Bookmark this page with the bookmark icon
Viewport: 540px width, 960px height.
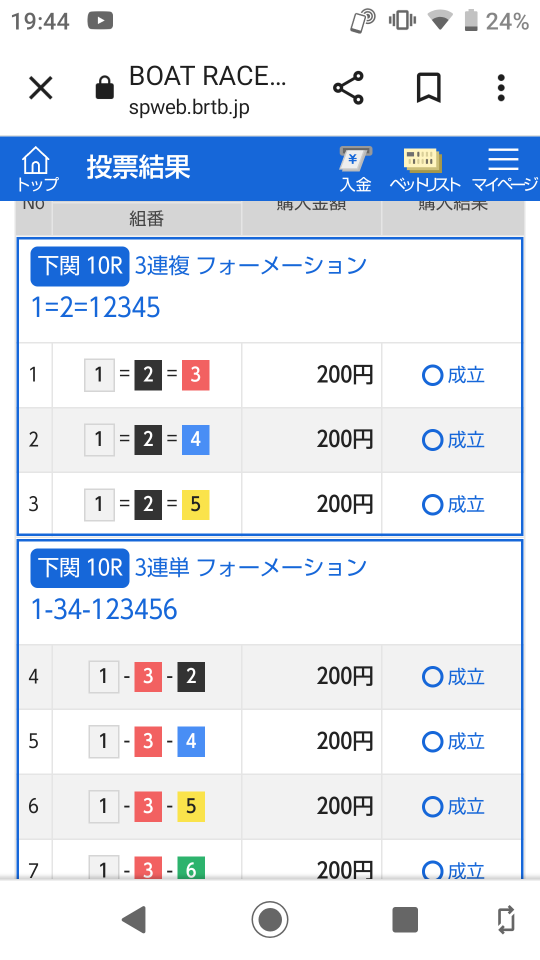[x=429, y=88]
